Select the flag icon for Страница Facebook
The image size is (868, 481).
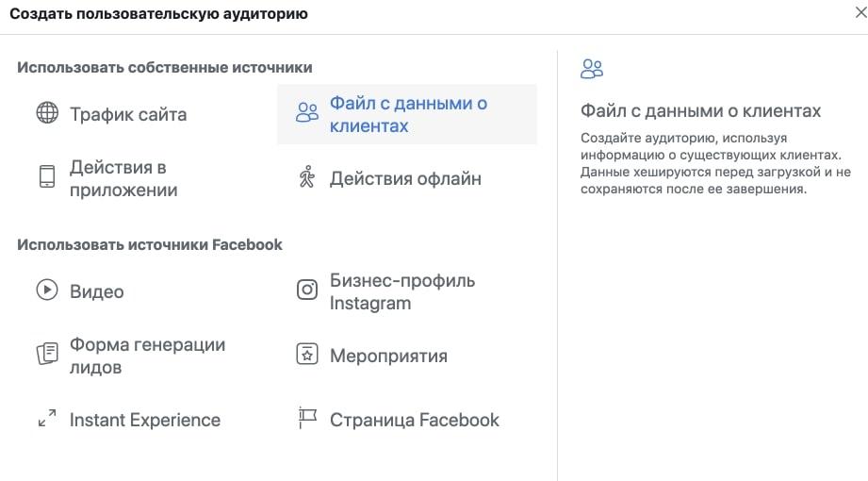pos(307,418)
